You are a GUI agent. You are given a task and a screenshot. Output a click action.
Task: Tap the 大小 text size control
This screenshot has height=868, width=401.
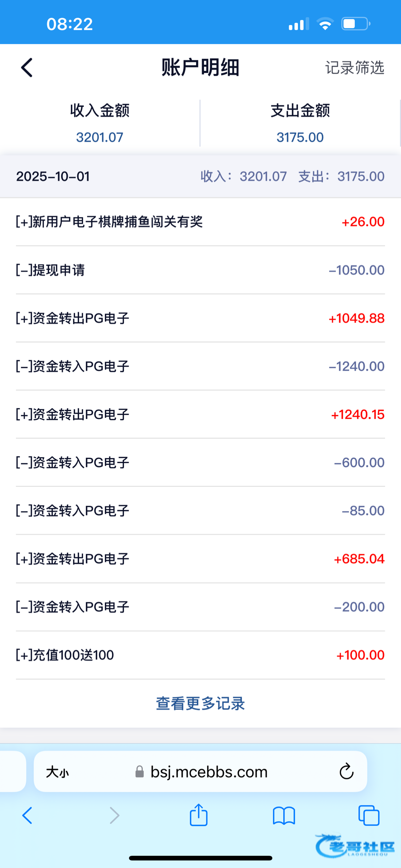(x=57, y=773)
